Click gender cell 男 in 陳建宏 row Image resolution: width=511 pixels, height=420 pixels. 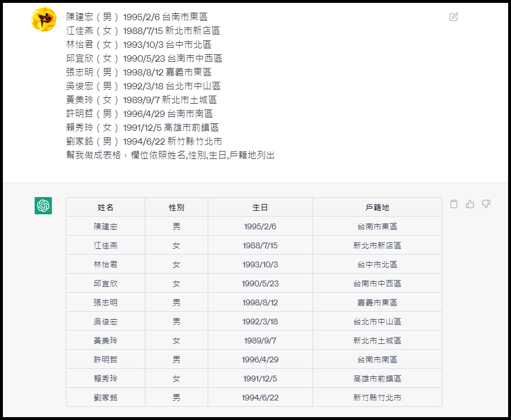176,226
